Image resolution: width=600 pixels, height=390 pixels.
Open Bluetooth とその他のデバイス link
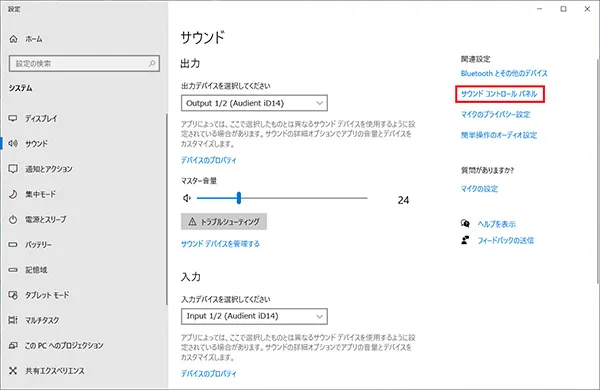(x=504, y=73)
